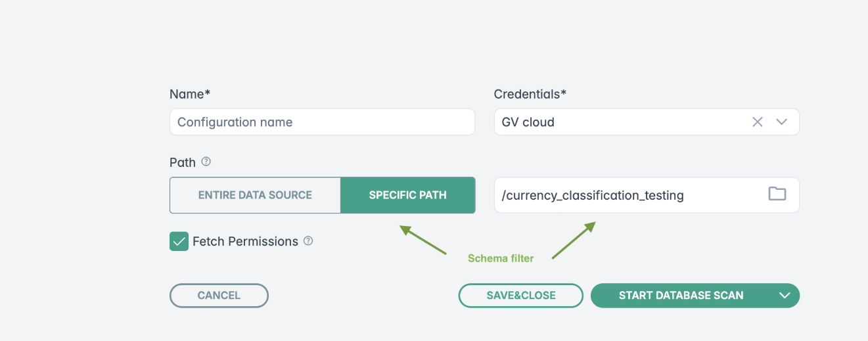Open the Start Database Scan options arrow

pos(785,296)
